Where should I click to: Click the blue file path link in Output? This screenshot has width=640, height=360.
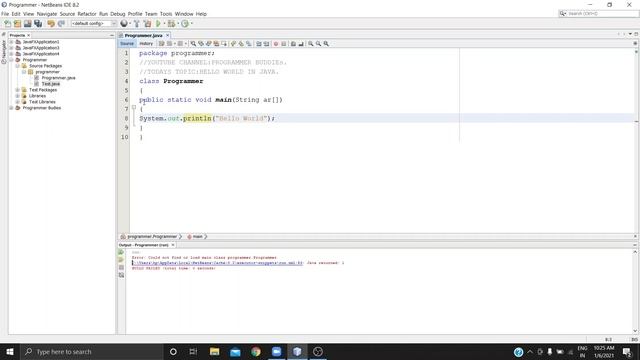click(218, 263)
